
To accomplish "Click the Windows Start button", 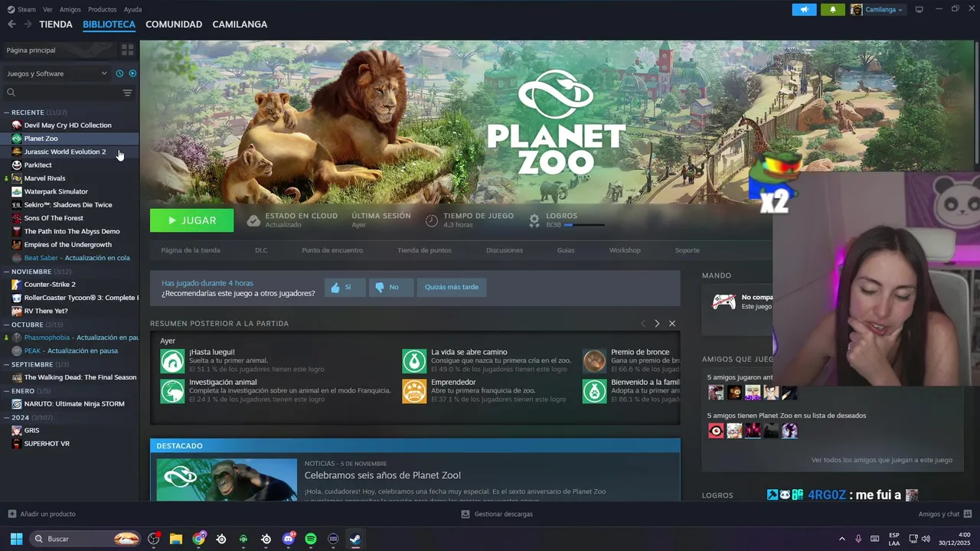I will (16, 539).
